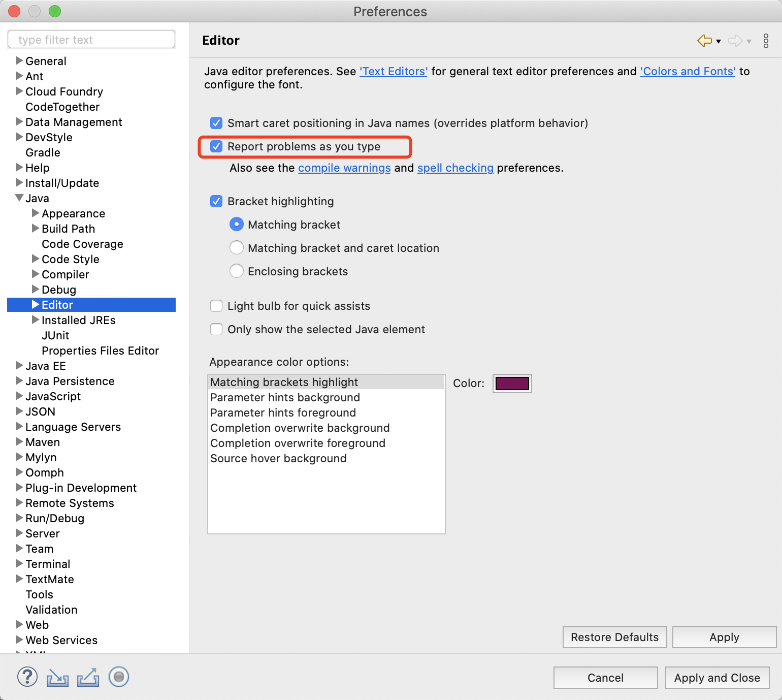Click the Apply button
The width and height of the screenshot is (782, 700).
(725, 637)
